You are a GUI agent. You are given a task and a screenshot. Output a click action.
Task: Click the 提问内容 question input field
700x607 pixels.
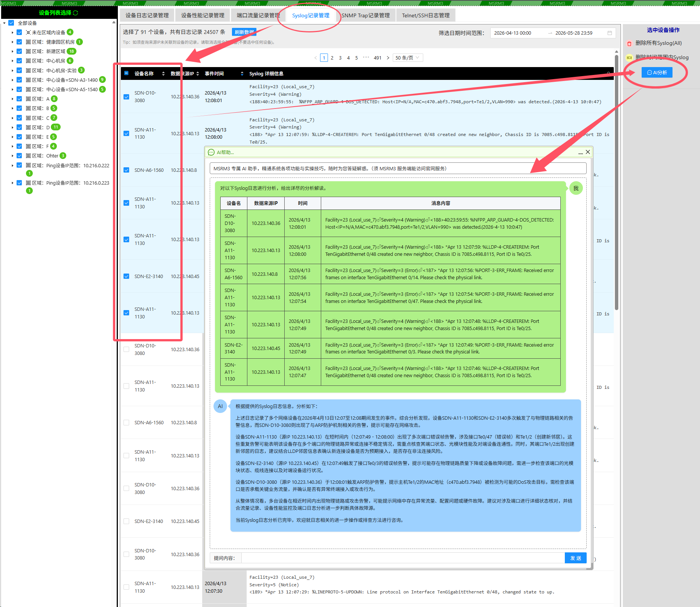pyautogui.click(x=403, y=558)
